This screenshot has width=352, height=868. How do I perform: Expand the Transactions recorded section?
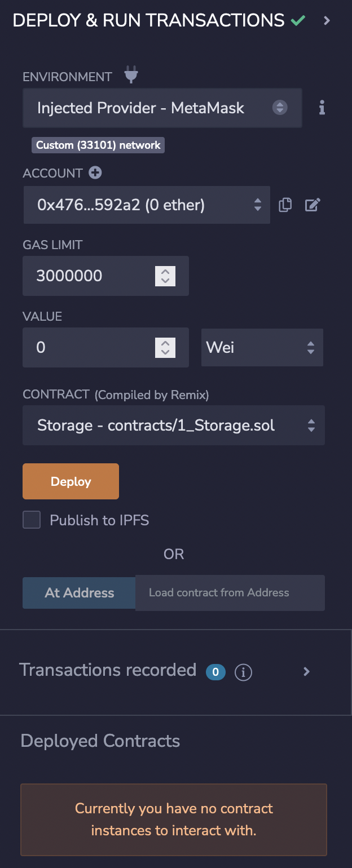[x=307, y=671]
